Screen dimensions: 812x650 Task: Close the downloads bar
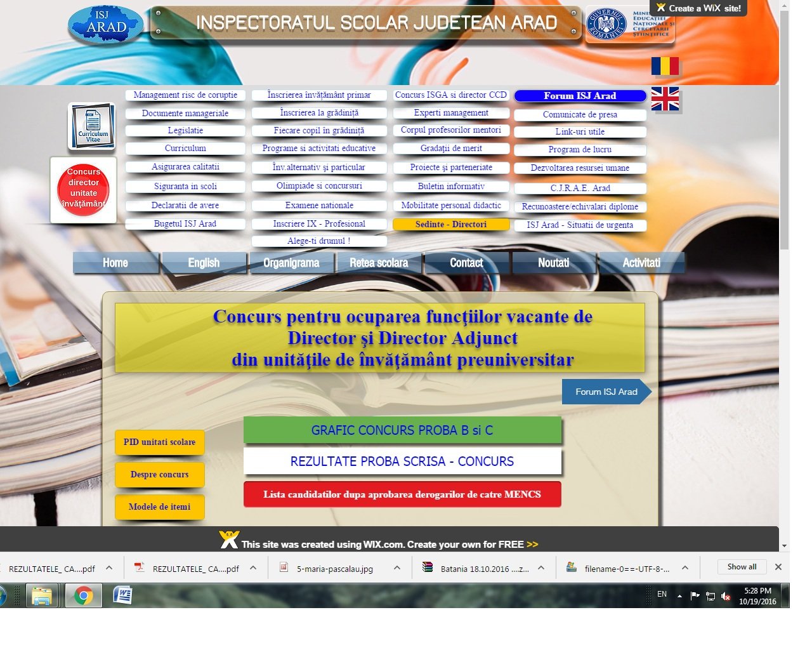pyautogui.click(x=778, y=567)
